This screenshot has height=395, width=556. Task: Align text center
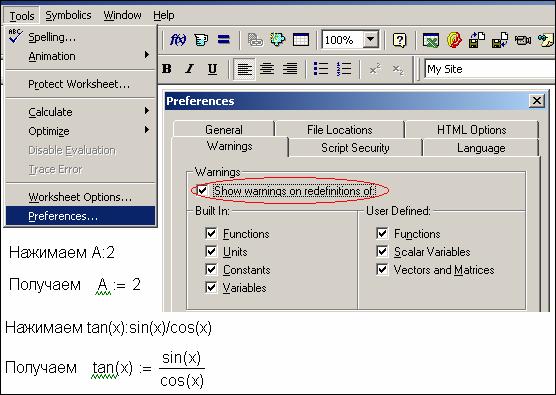(x=267, y=68)
